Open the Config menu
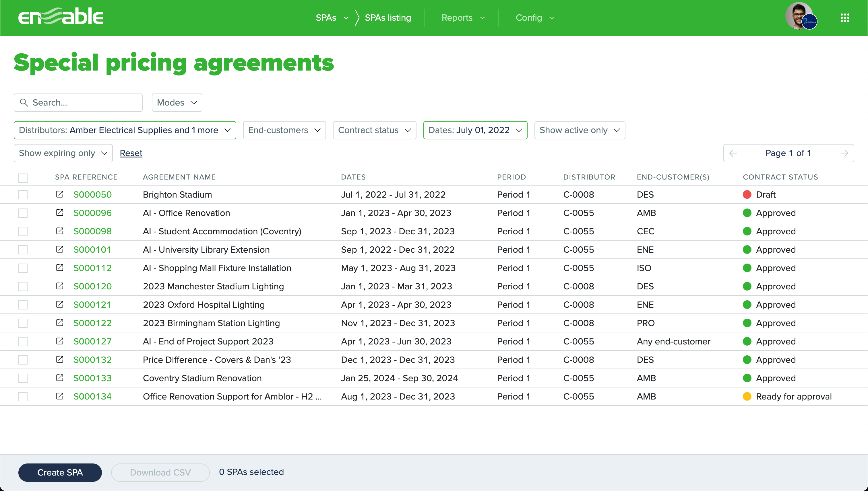The height and width of the screenshot is (491, 868). [528, 17]
